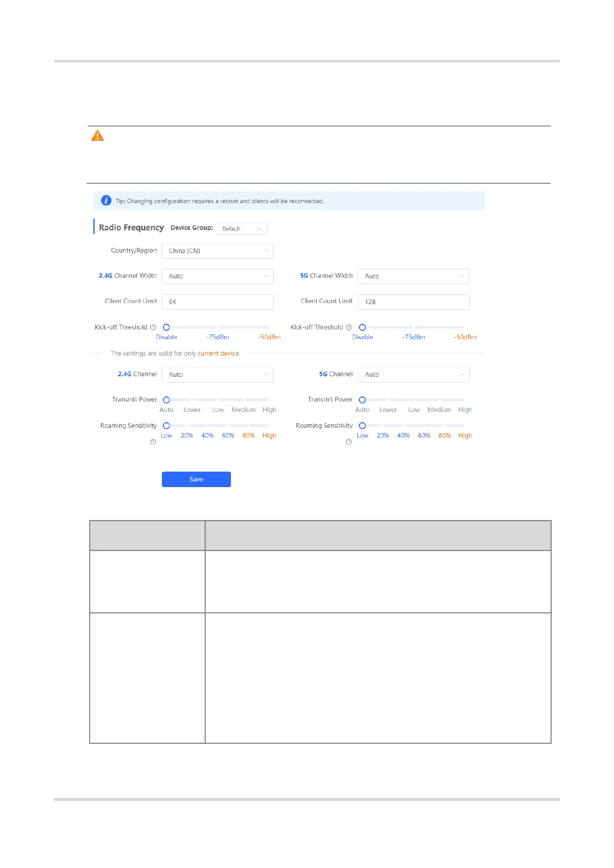Image resolution: width=614 pixels, height=868 pixels.
Task: Click the 'current device' orange text
Action: (218, 354)
